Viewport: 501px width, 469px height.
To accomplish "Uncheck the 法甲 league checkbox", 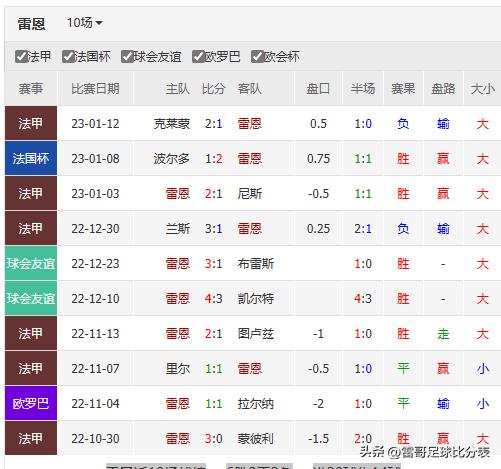I will (x=21, y=56).
